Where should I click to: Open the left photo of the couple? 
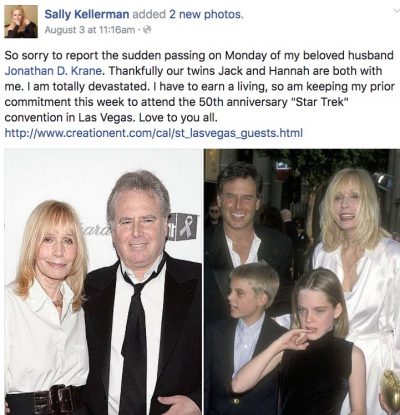103,282
